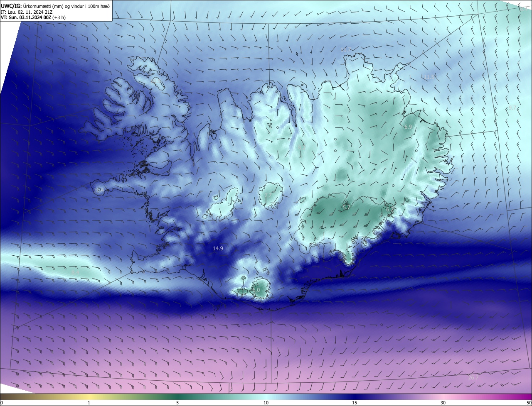The image size is (532, 406).
Task: Click the 9.7 value on the map
Action: 512,108
